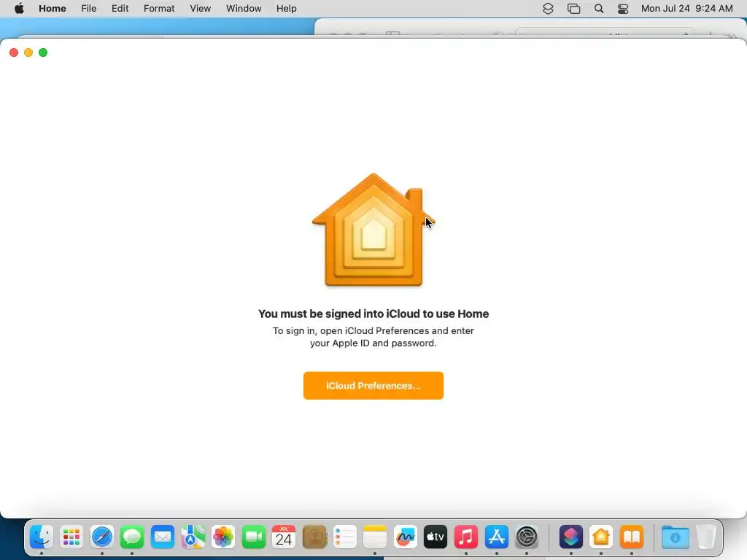Image resolution: width=747 pixels, height=560 pixels.
Task: Open Music from the Dock
Action: (x=466, y=537)
